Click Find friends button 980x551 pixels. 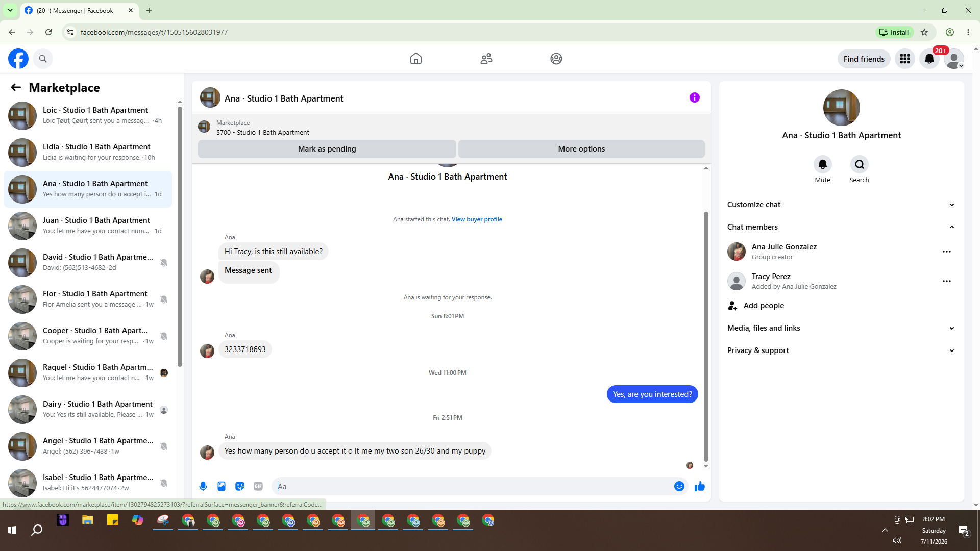[x=864, y=59]
